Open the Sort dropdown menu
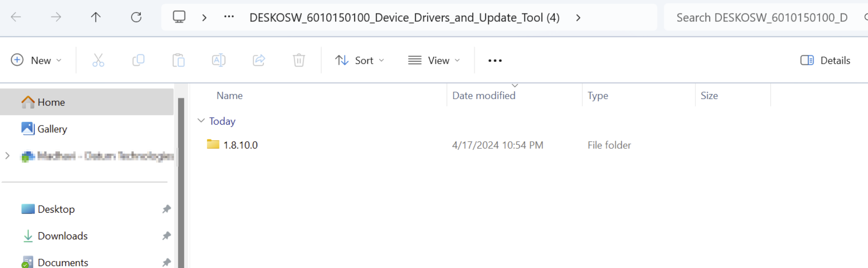The width and height of the screenshot is (868, 268). pyautogui.click(x=360, y=60)
